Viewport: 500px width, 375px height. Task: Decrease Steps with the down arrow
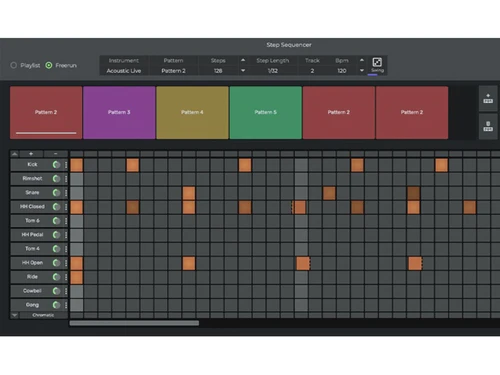click(x=243, y=70)
